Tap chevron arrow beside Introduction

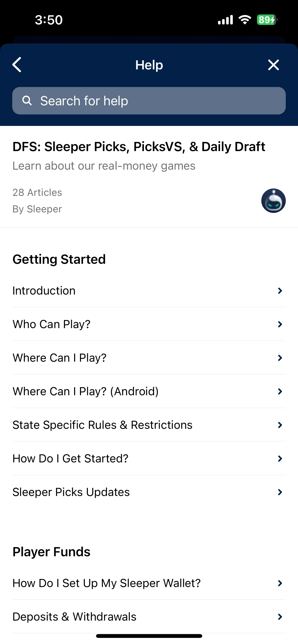[280, 291]
